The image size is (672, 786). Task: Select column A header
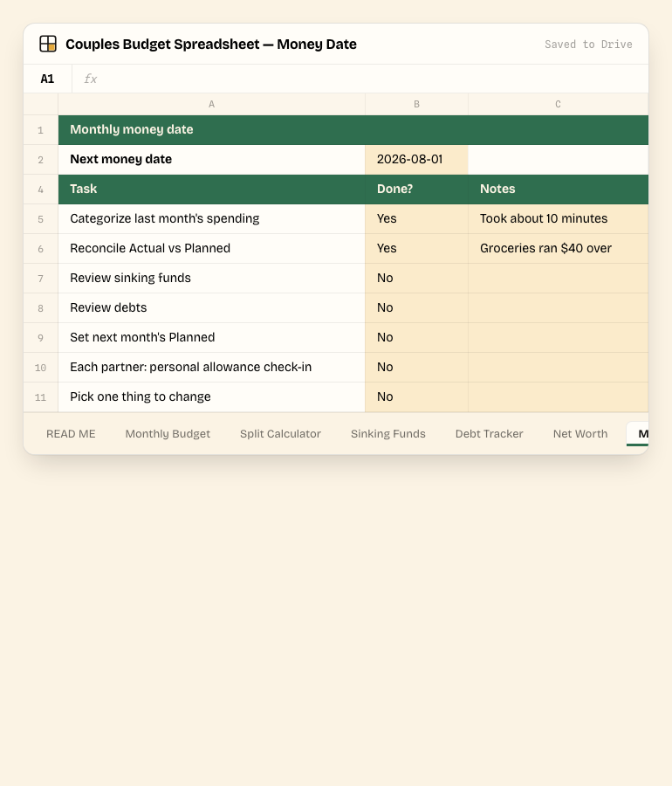tap(212, 104)
